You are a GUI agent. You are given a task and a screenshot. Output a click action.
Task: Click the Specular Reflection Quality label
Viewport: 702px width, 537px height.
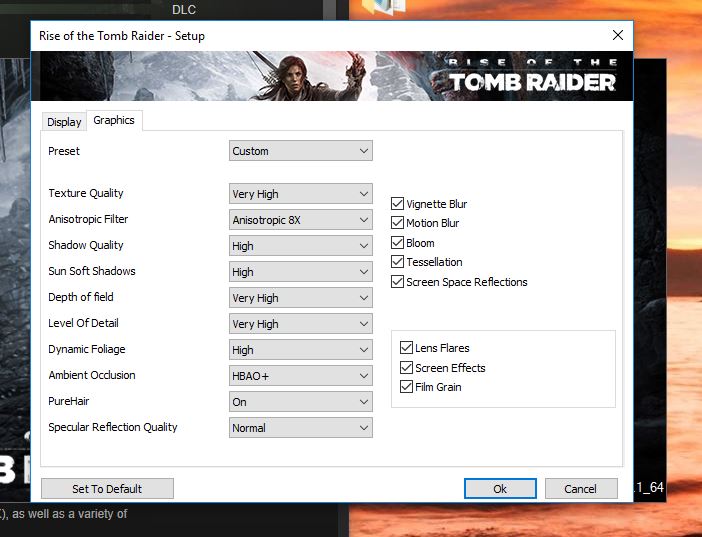point(113,427)
